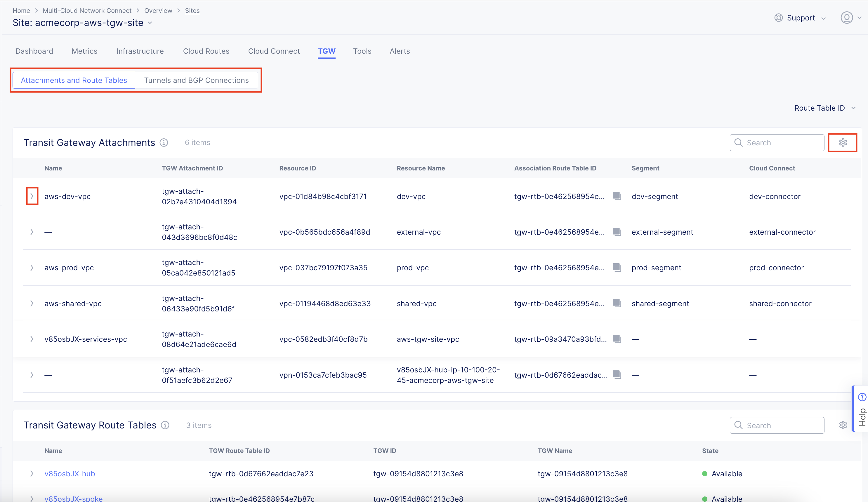Switch to the Tunnels and BGP Connections tab
Viewport: 868px width, 502px height.
click(196, 80)
